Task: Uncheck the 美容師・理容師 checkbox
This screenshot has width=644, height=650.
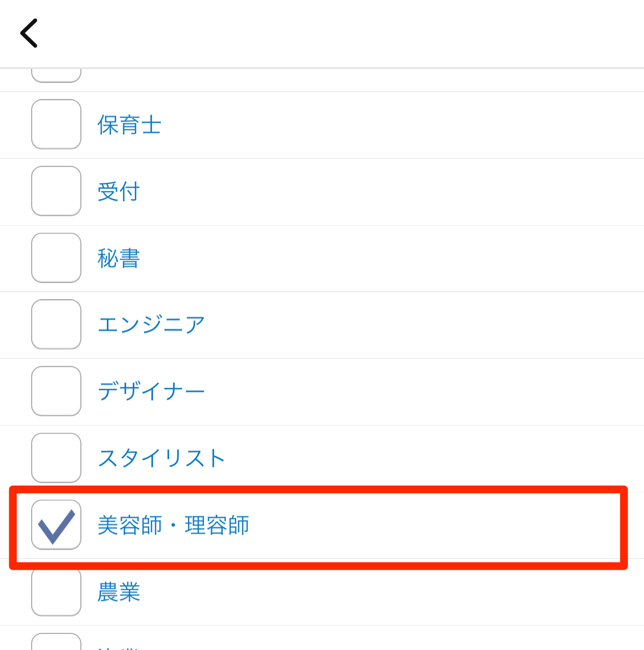Action: (x=56, y=525)
